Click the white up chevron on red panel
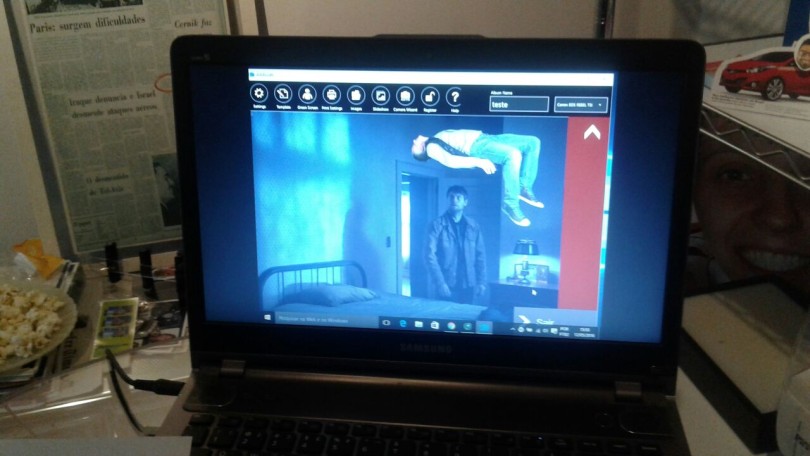 (592, 133)
